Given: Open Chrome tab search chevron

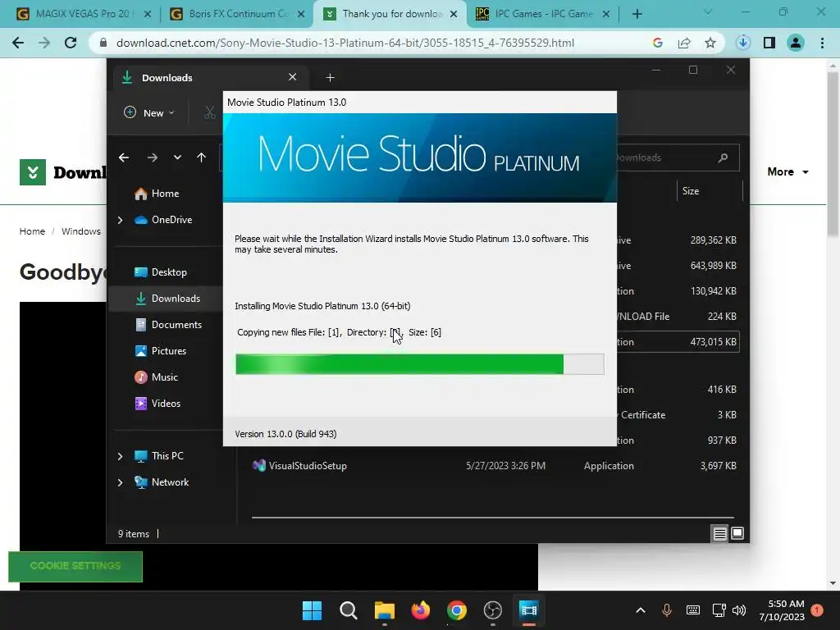Looking at the screenshot, I should point(708,11).
